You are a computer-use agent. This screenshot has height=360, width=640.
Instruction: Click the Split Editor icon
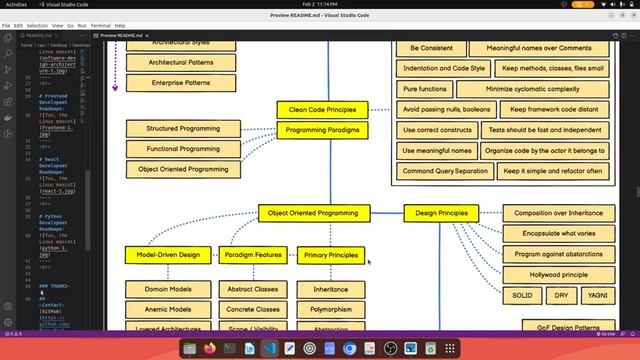point(624,36)
